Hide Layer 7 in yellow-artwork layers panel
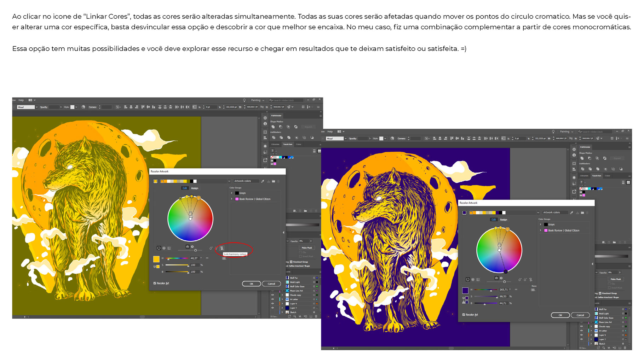This screenshot has width=644, height=362. click(272, 308)
